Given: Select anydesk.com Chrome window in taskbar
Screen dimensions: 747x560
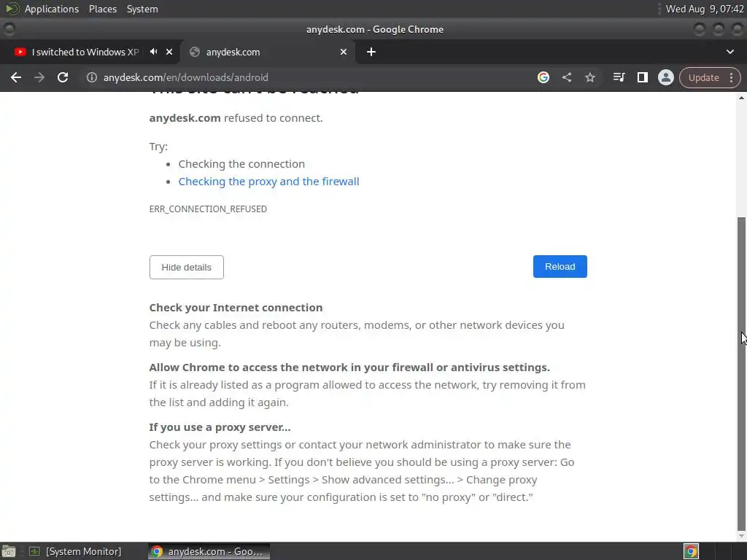Looking at the screenshot, I should click(x=209, y=551).
